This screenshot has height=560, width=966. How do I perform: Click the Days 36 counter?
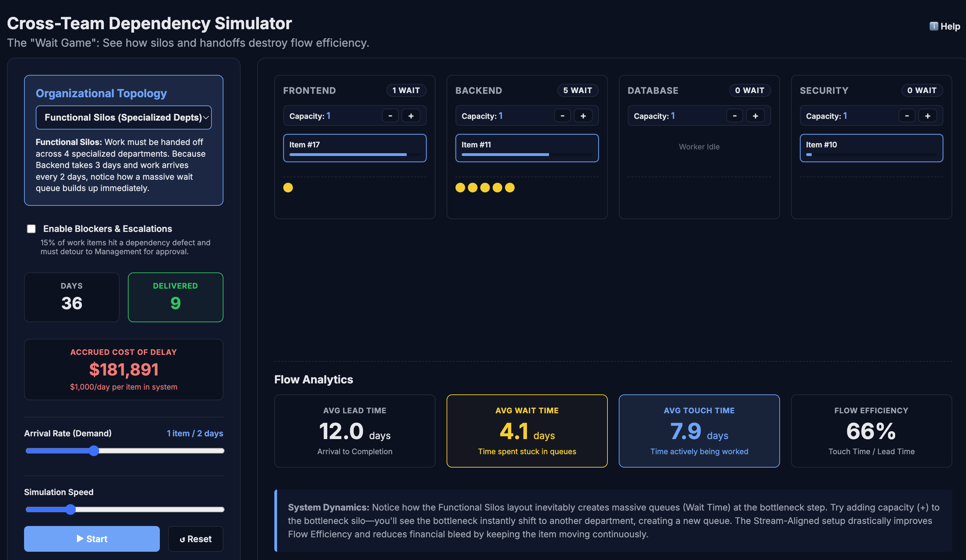pos(72,297)
